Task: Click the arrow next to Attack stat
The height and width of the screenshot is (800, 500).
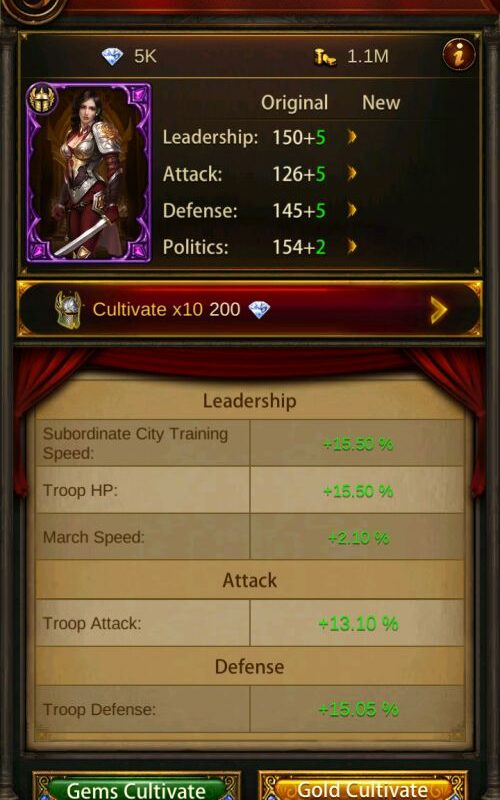Action: point(352,173)
